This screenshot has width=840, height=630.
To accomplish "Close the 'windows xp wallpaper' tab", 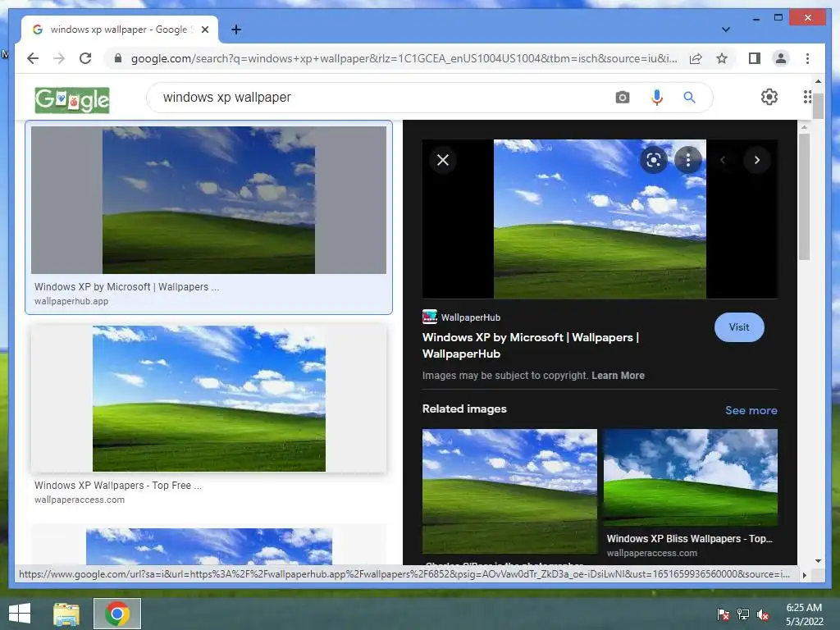I will coord(204,30).
